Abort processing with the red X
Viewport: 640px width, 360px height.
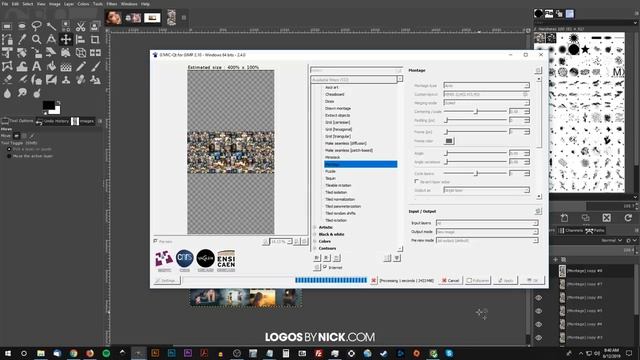[x=373, y=280]
